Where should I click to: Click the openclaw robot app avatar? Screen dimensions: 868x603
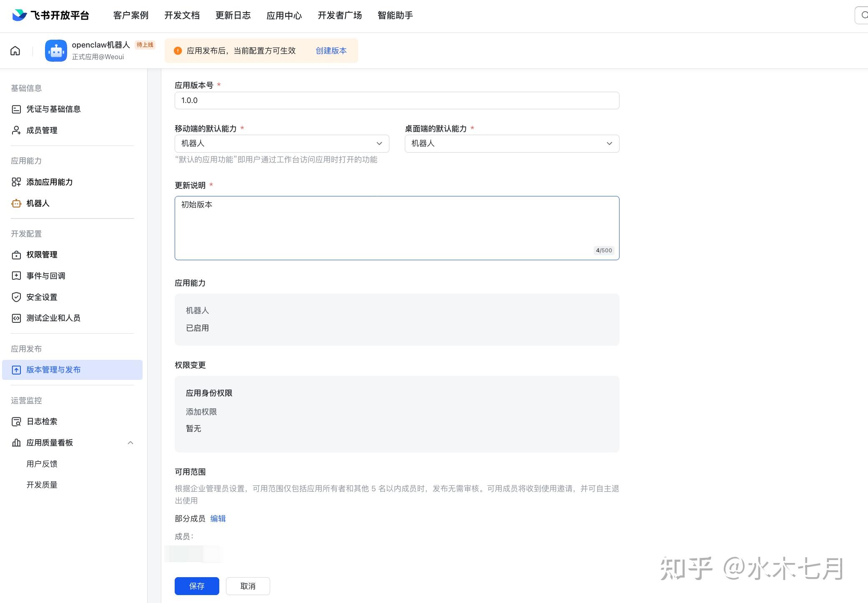56,51
